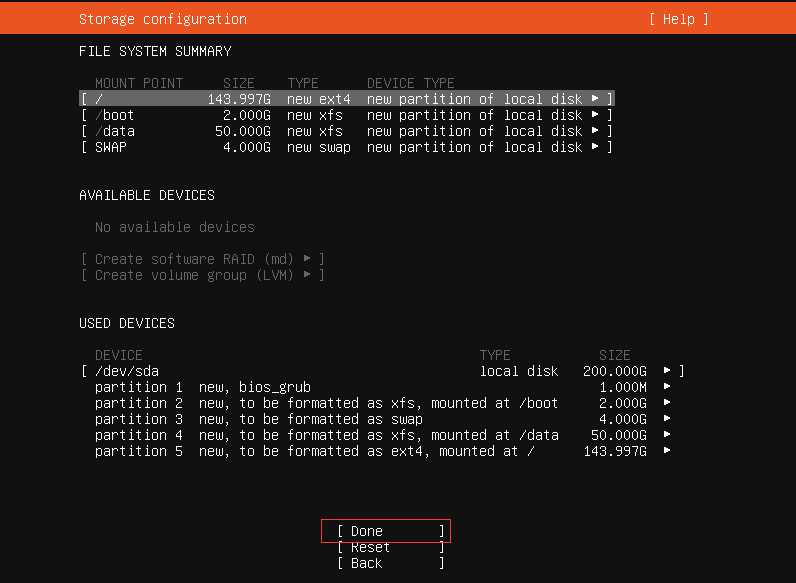Screen dimensions: 796x583
Task: Expand arrow for /boot filesystem row
Action: [595, 115]
